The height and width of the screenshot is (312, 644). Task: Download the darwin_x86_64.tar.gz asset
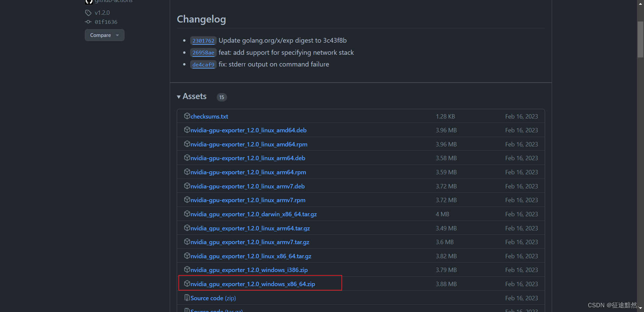point(254,214)
